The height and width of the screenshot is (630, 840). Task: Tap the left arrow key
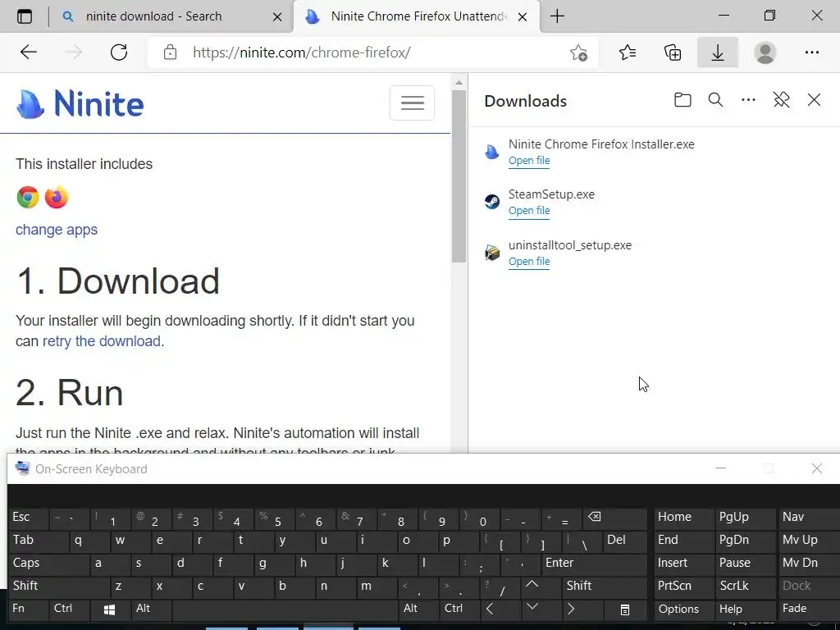point(501,609)
